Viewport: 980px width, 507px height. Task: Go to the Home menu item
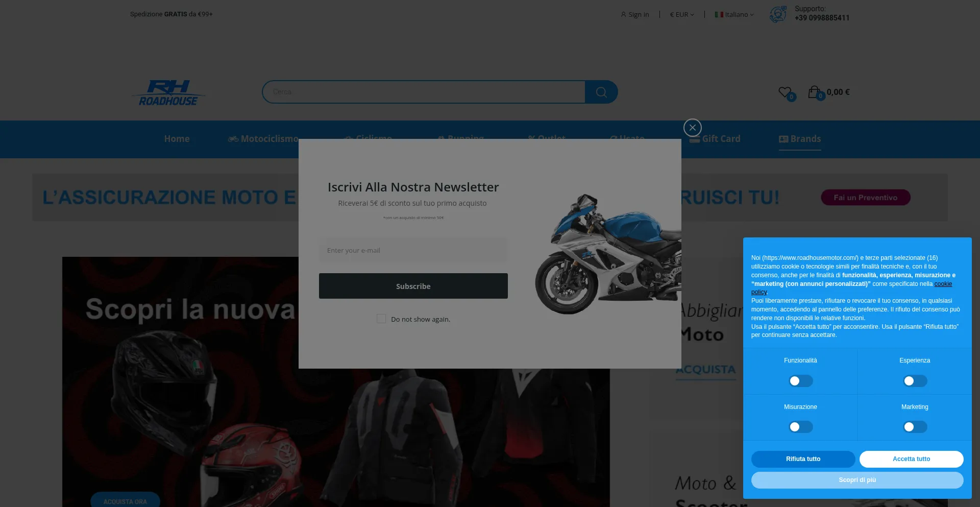tap(177, 139)
